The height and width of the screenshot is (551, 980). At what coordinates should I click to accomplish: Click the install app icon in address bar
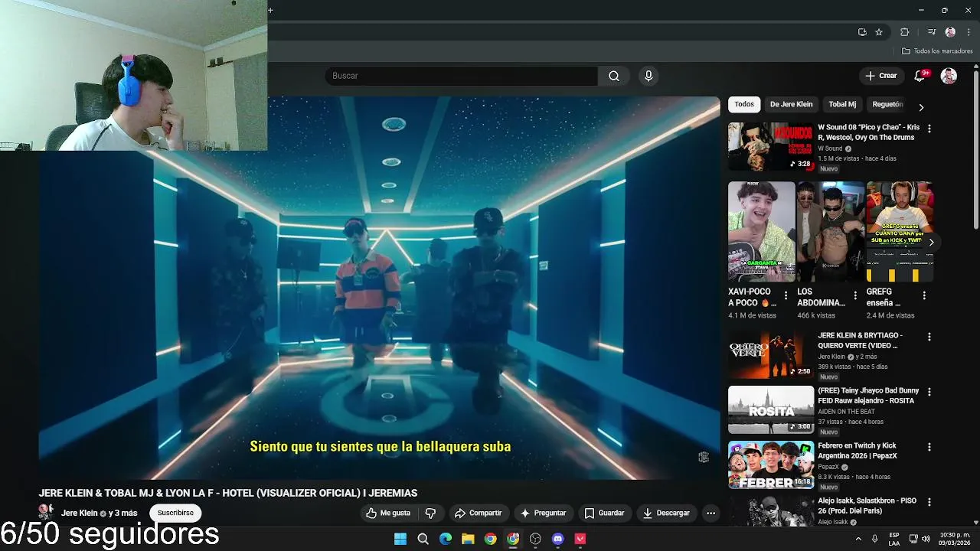[x=862, y=32]
